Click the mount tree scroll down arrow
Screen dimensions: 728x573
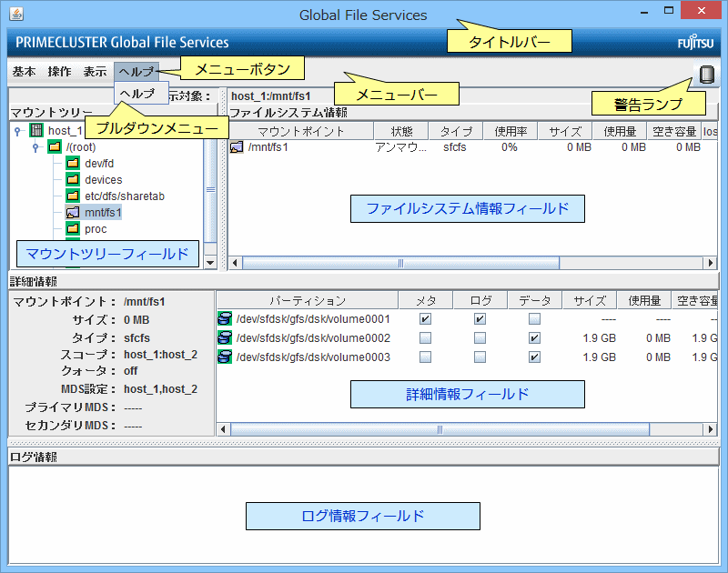click(211, 263)
